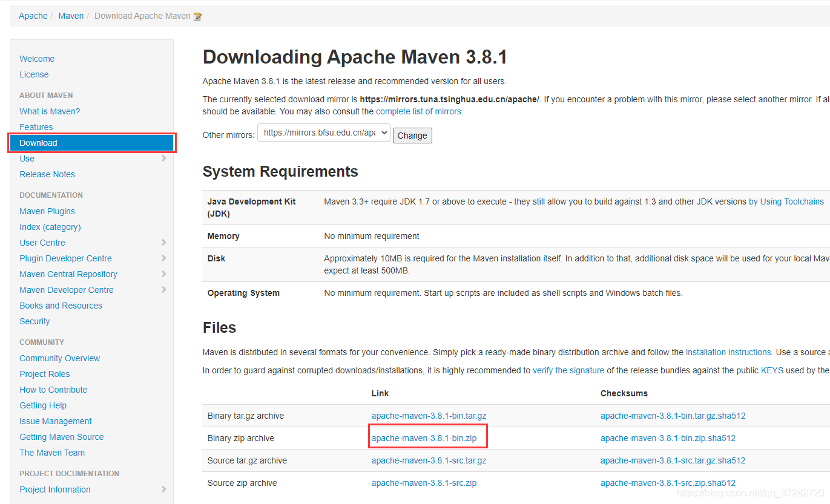
Task: Download apache-maven-3.8.1-bin.zip
Action: 424,438
